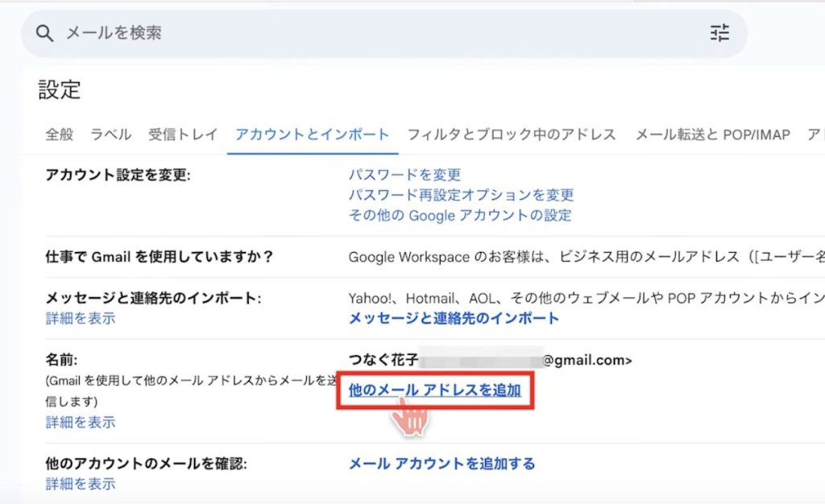Click the つなぐ花子 gmail address entry
Image resolution: width=825 pixels, height=504 pixels.
pyautogui.click(x=490, y=360)
